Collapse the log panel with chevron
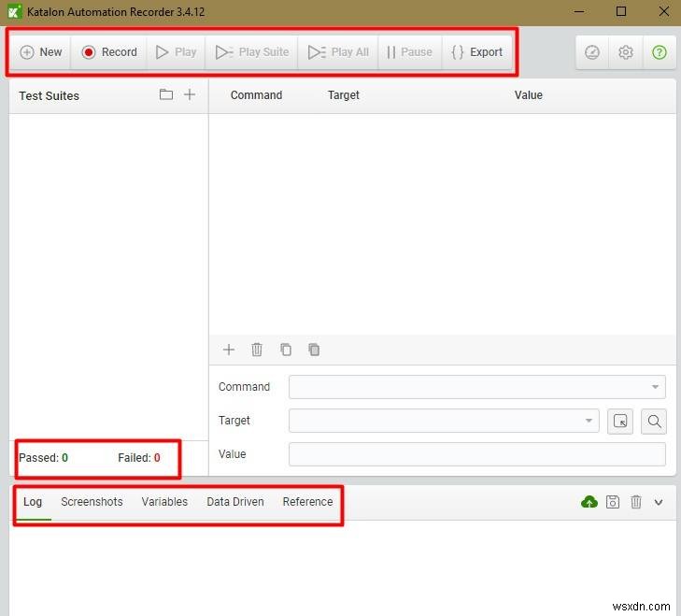The width and height of the screenshot is (681, 616). [659, 503]
